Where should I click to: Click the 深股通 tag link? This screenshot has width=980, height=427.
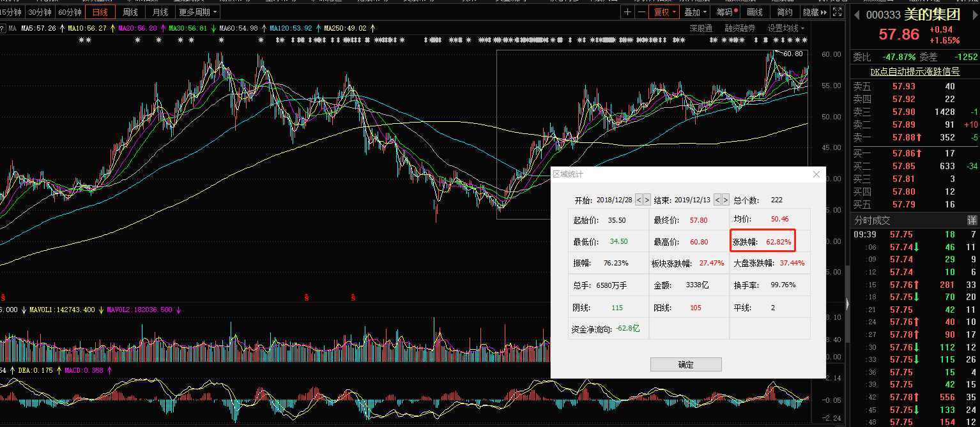tap(701, 28)
